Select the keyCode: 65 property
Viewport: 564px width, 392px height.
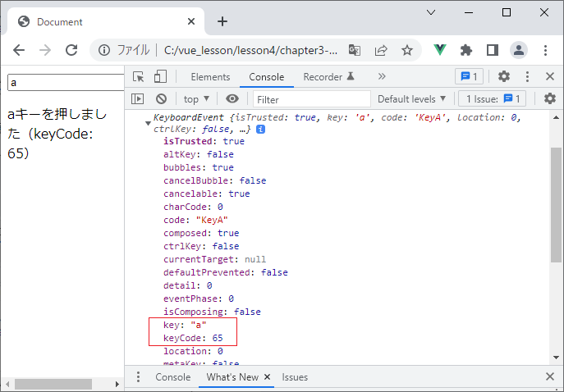coord(193,338)
